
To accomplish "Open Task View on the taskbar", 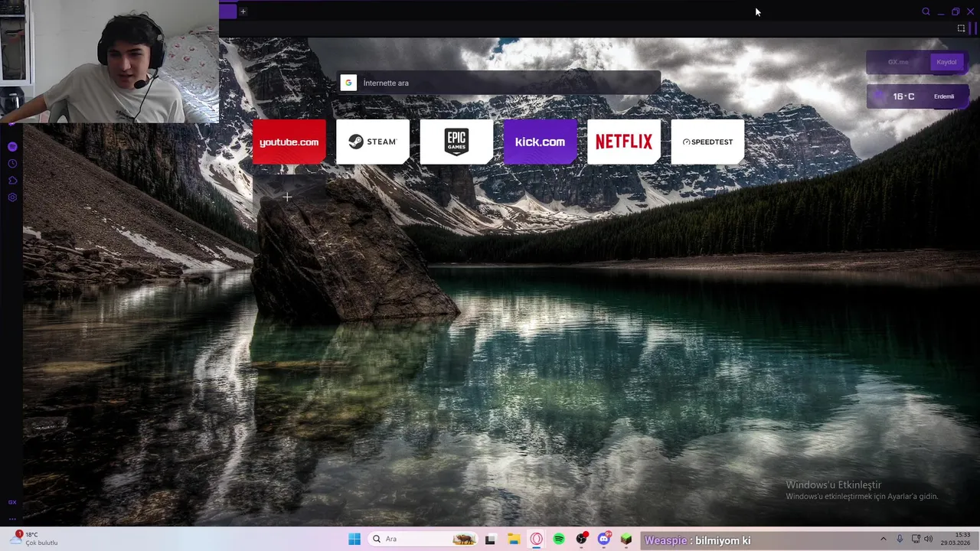I will click(x=490, y=539).
